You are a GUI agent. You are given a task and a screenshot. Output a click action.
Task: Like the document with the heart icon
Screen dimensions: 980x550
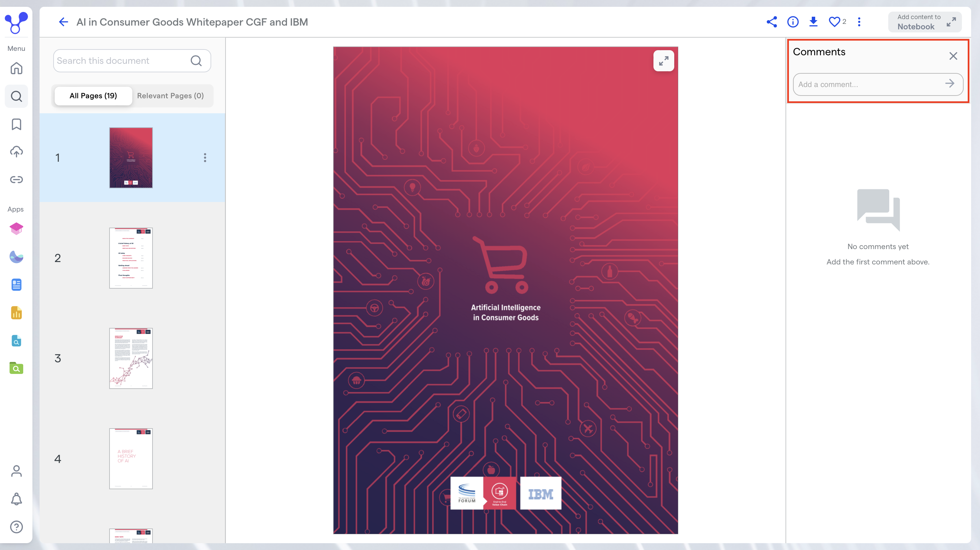click(834, 22)
